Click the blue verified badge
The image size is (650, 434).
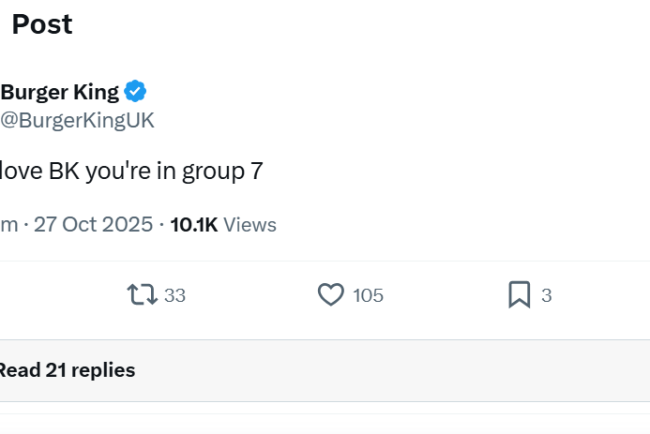(x=136, y=92)
